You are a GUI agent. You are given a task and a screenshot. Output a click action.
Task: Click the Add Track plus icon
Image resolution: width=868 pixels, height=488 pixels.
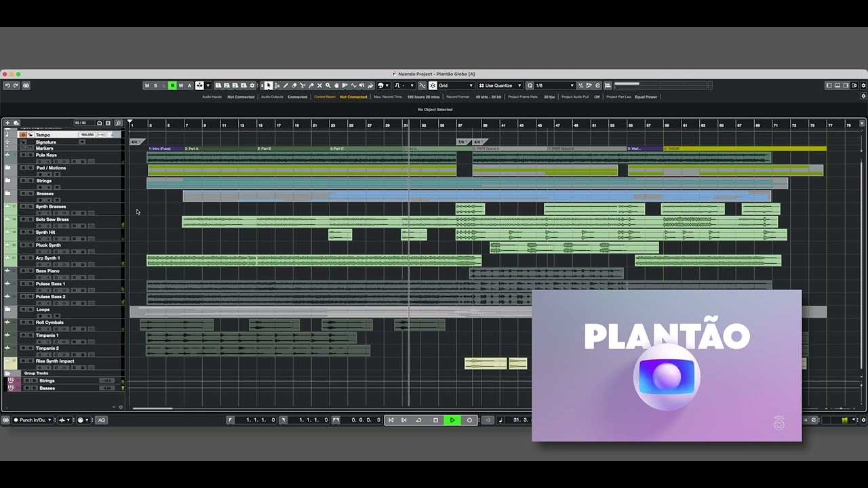click(7, 123)
